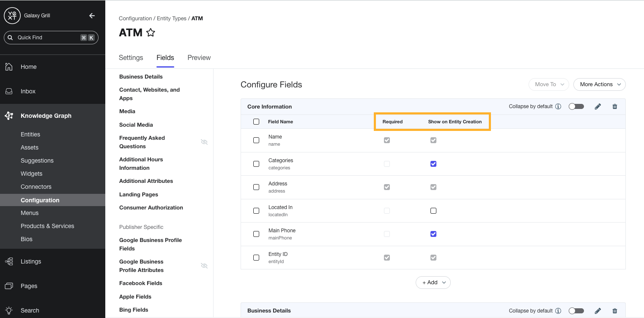Select the Main Phone field row checkbox
Screen dimensions: 644x318
pos(256,234)
